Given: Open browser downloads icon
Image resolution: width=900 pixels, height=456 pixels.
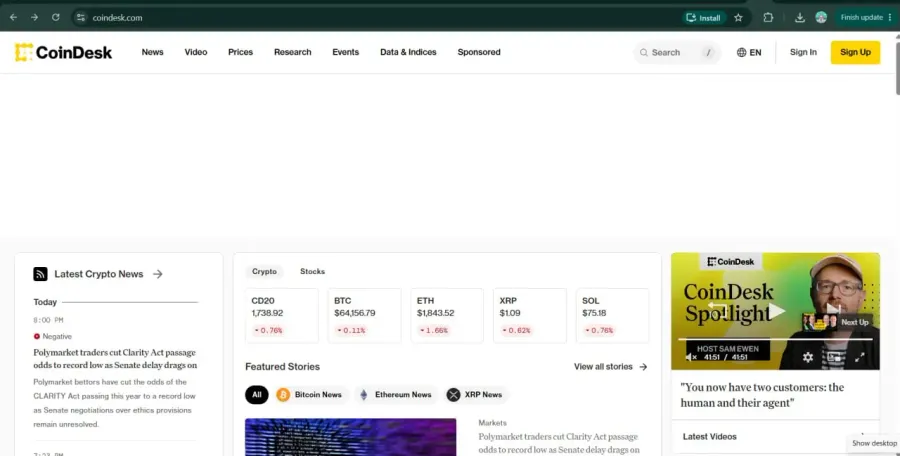Looking at the screenshot, I should [800, 18].
